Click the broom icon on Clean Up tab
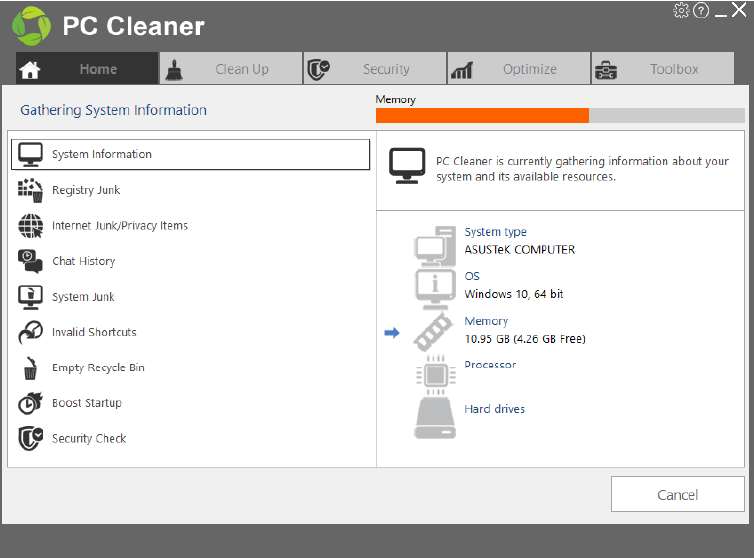The width and height of the screenshot is (754, 558). point(174,70)
